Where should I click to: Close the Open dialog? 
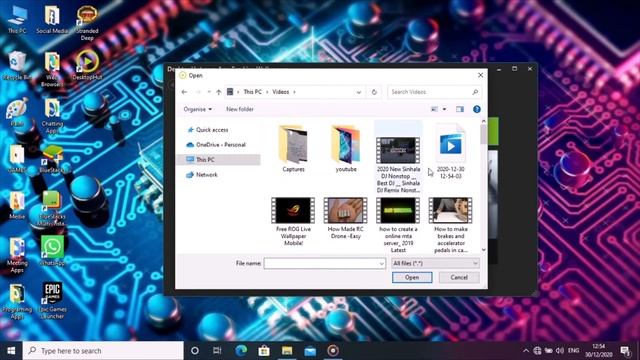point(480,75)
